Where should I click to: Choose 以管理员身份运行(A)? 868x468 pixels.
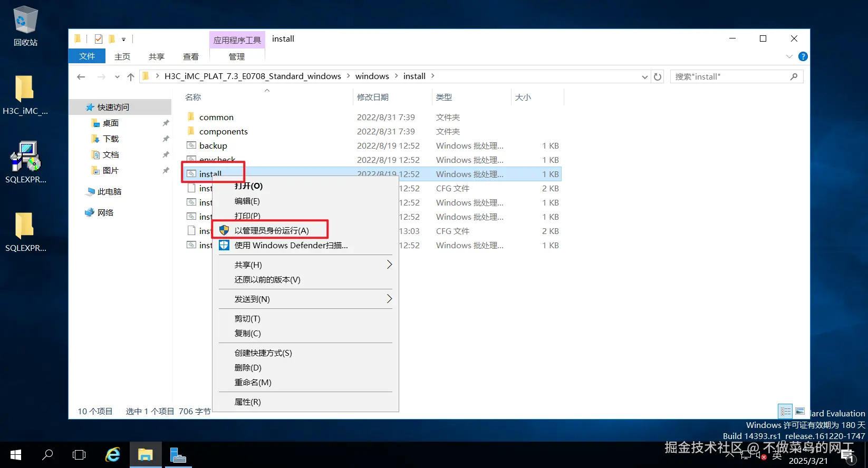pyautogui.click(x=305, y=230)
